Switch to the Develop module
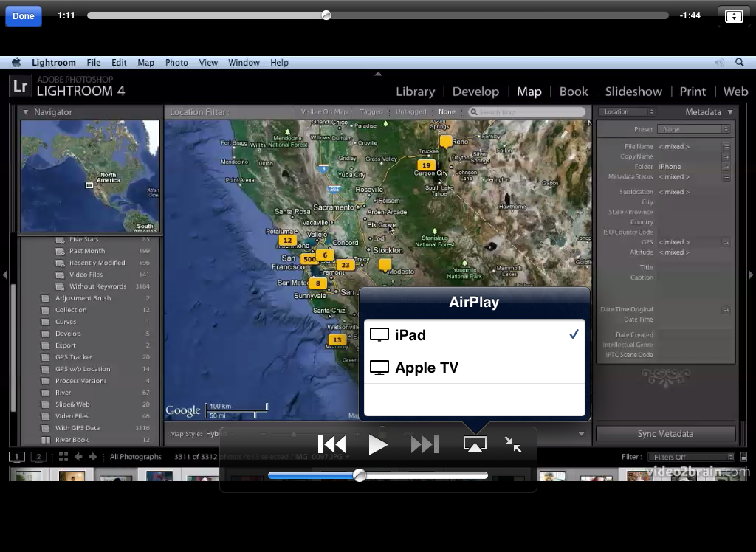Viewport: 756px width, 552px height. pos(475,92)
